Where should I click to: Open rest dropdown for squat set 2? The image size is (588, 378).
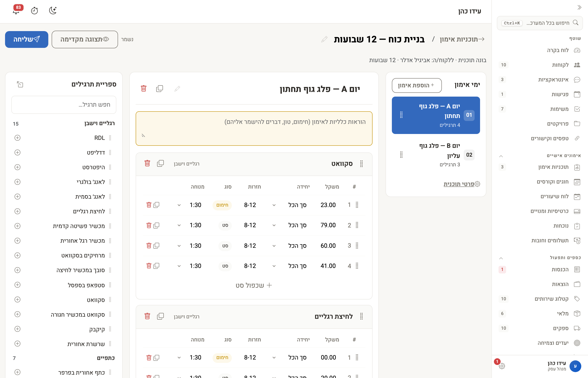tap(179, 225)
